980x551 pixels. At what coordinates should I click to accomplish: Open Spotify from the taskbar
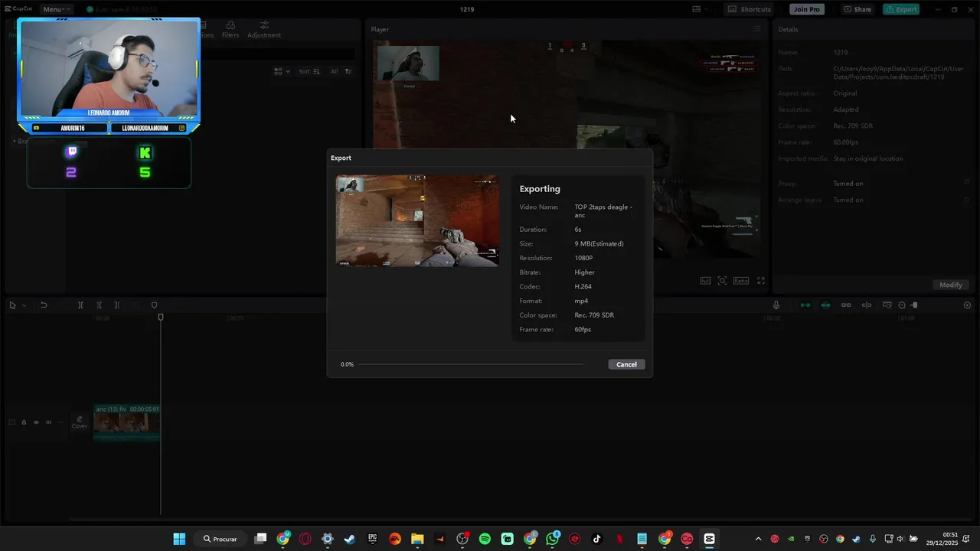[x=485, y=539]
